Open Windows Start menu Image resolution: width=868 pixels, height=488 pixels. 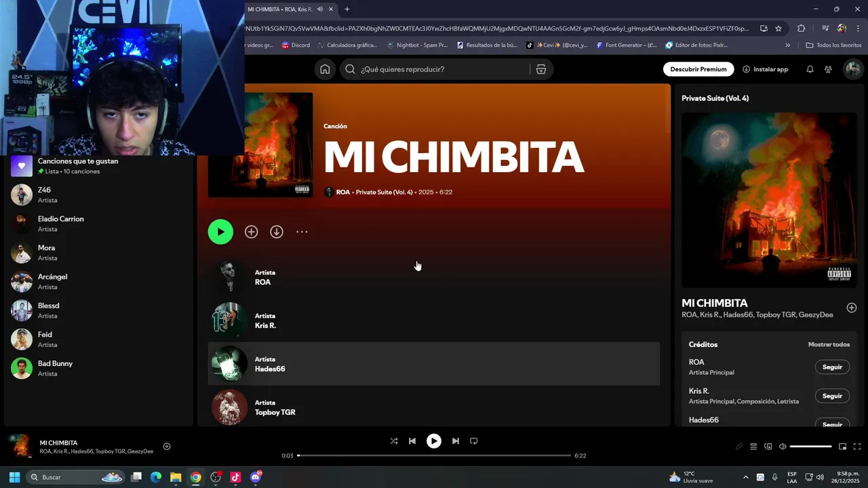(x=14, y=477)
